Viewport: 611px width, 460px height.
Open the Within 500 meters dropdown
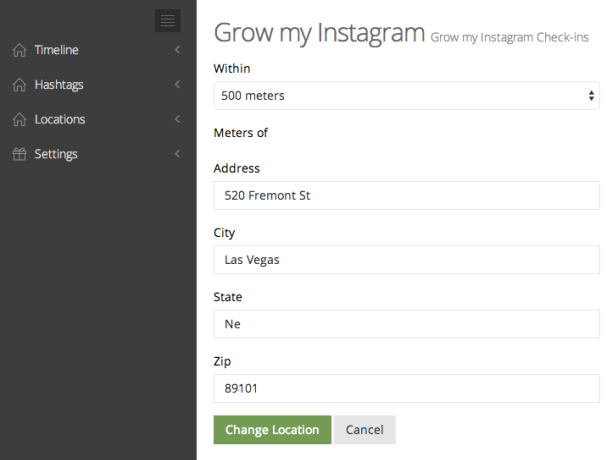click(406, 96)
